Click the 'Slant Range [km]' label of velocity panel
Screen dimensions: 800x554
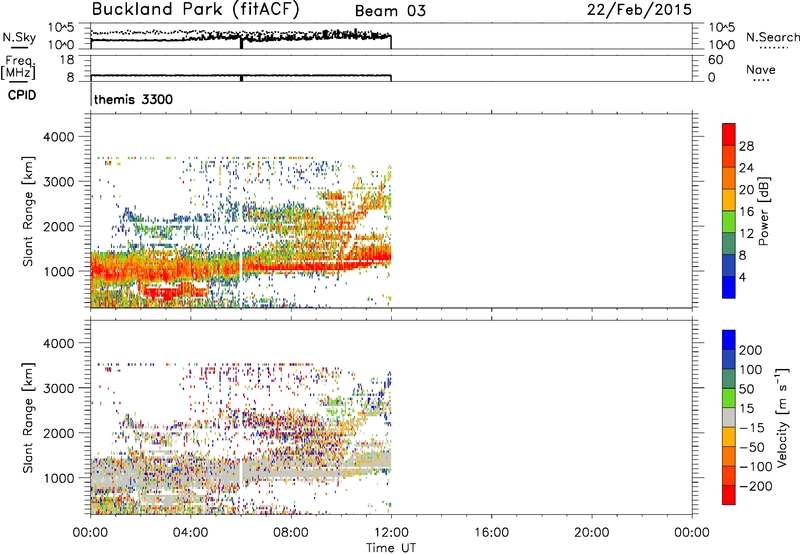[x=28, y=417]
